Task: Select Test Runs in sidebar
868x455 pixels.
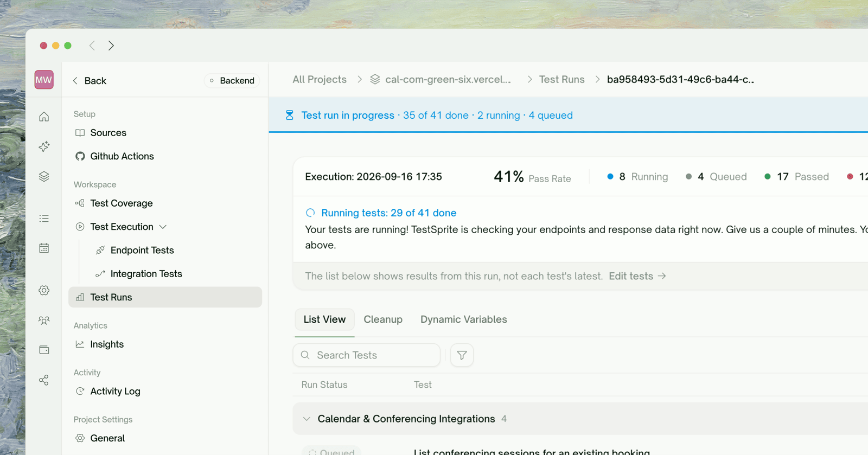Action: coord(165,297)
